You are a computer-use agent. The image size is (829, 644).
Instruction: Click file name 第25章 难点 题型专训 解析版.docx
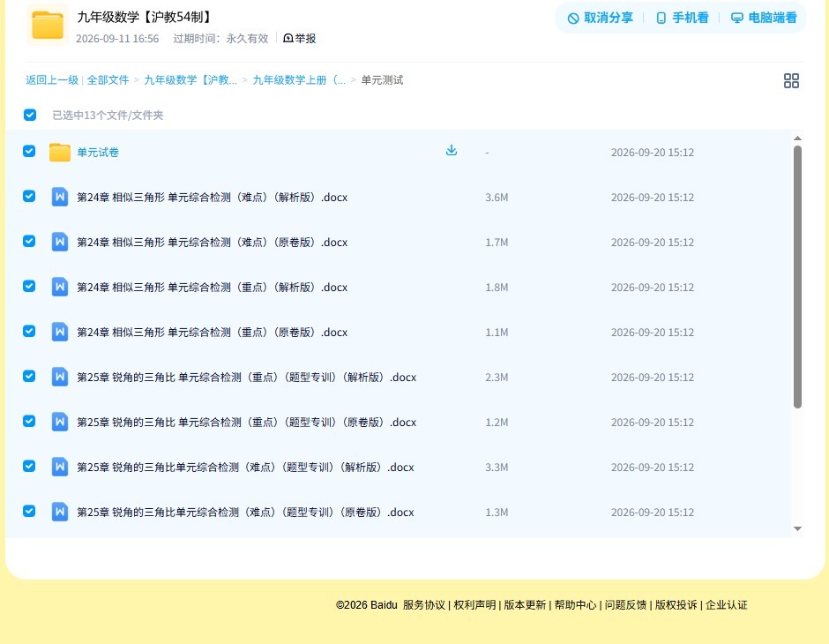pyautogui.click(x=245, y=467)
